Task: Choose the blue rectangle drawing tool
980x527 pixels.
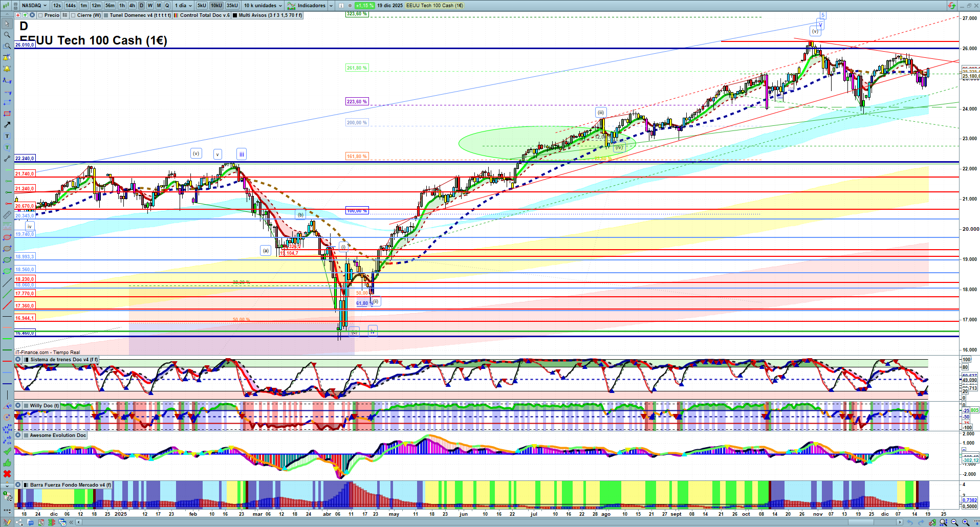Action: click(7, 102)
